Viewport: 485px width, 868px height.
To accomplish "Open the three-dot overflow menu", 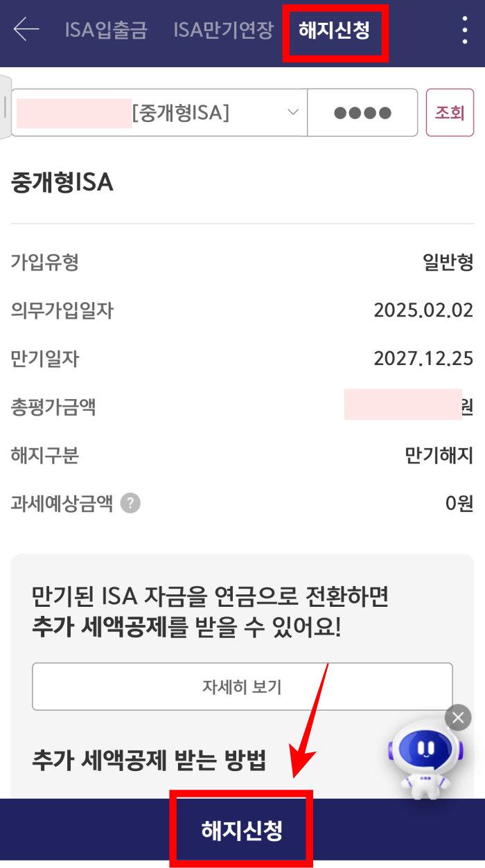I will tap(463, 30).
